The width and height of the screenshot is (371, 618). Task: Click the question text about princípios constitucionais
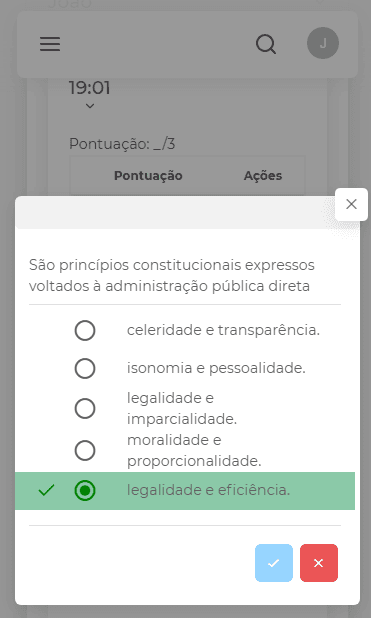172,275
